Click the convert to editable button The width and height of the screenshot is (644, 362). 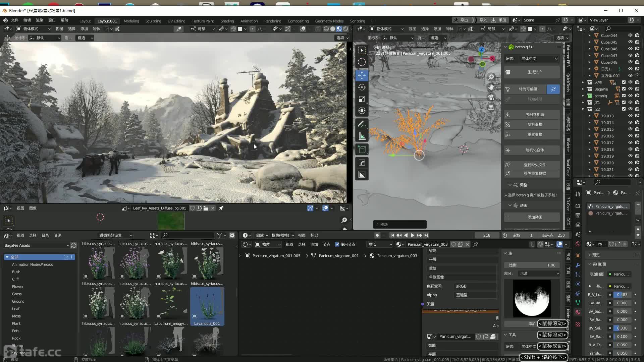pos(525,89)
